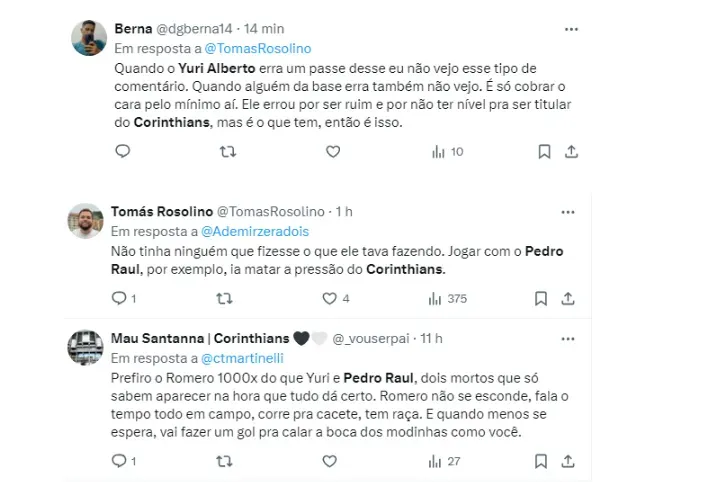Bookmark Mau Santanna's tweet
The width and height of the screenshot is (726, 482).
coord(544,461)
